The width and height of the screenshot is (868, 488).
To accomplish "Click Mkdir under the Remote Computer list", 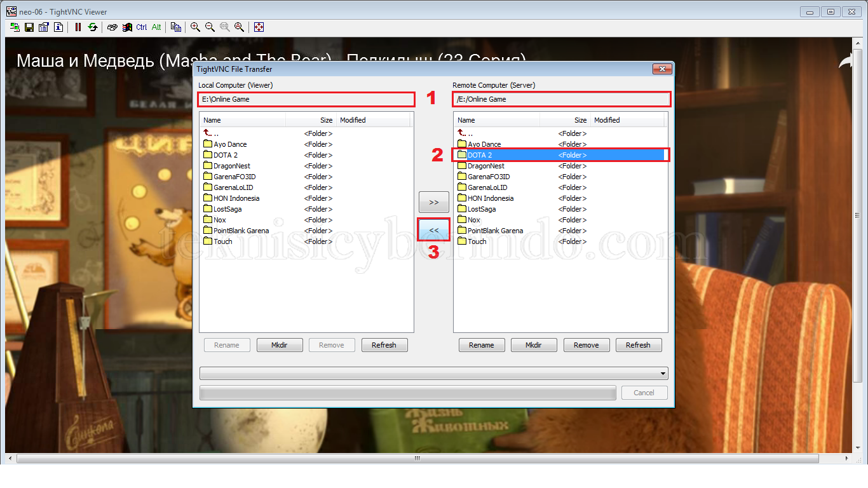I will coord(534,345).
